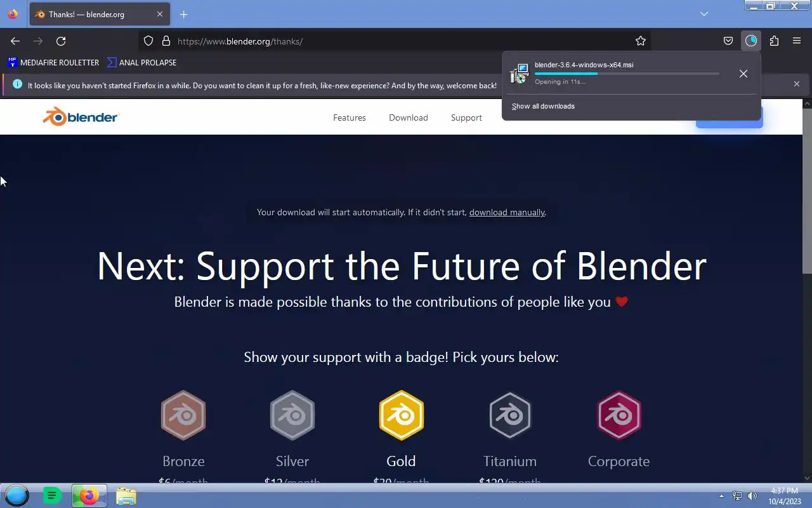Show hidden system tray icons
Screen dimensions: 812x508
point(721,496)
